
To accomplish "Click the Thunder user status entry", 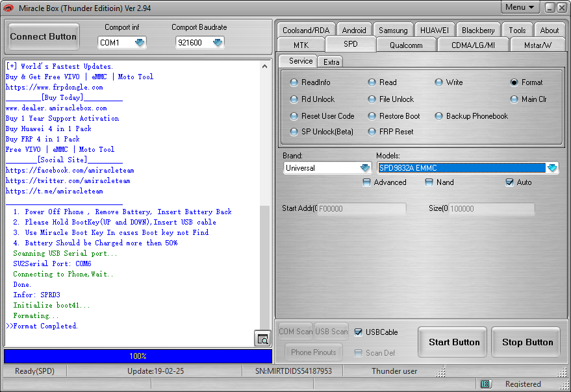I will [394, 371].
